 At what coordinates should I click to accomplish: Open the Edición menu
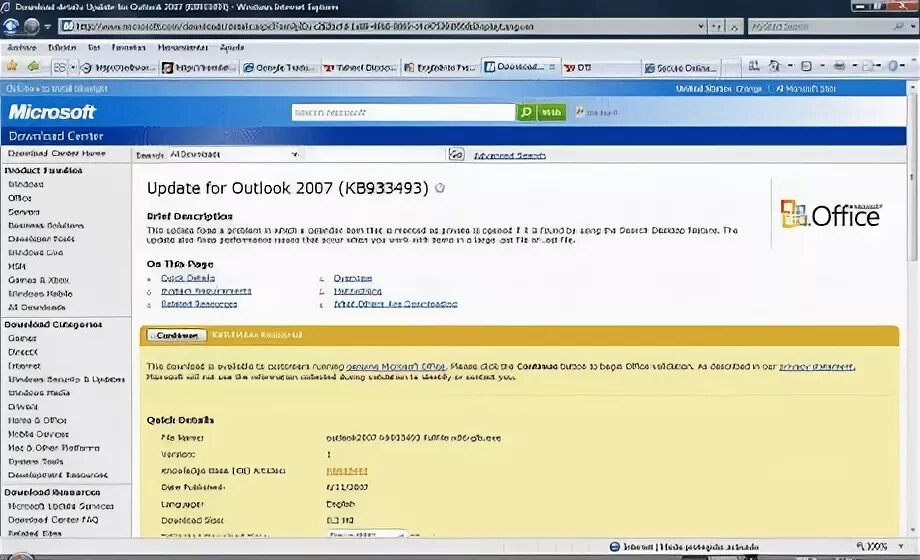[x=62, y=48]
